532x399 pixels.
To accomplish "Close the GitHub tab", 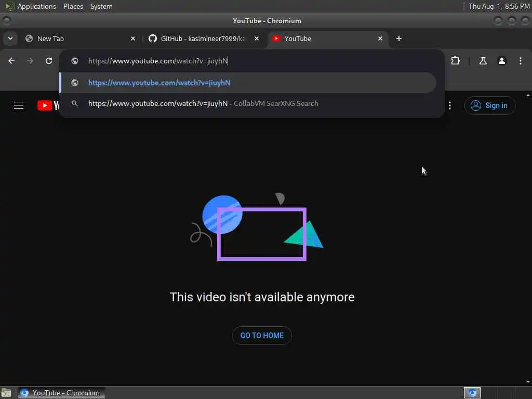I will point(257,38).
